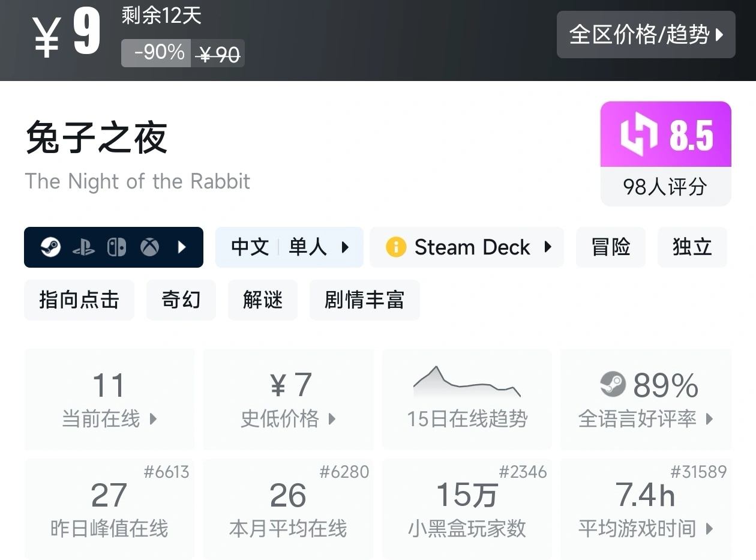Open the 指向点击 tag
The image size is (756, 560).
(x=79, y=300)
